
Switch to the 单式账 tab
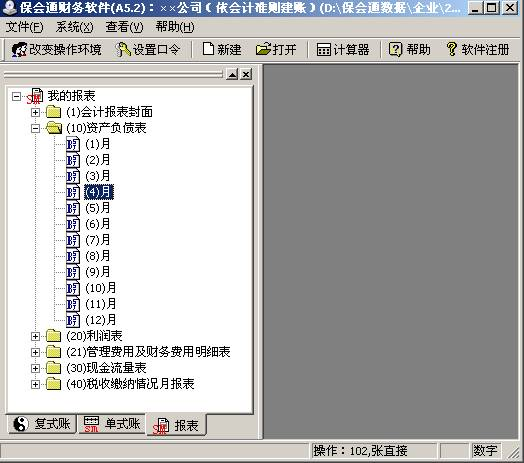coord(112,424)
